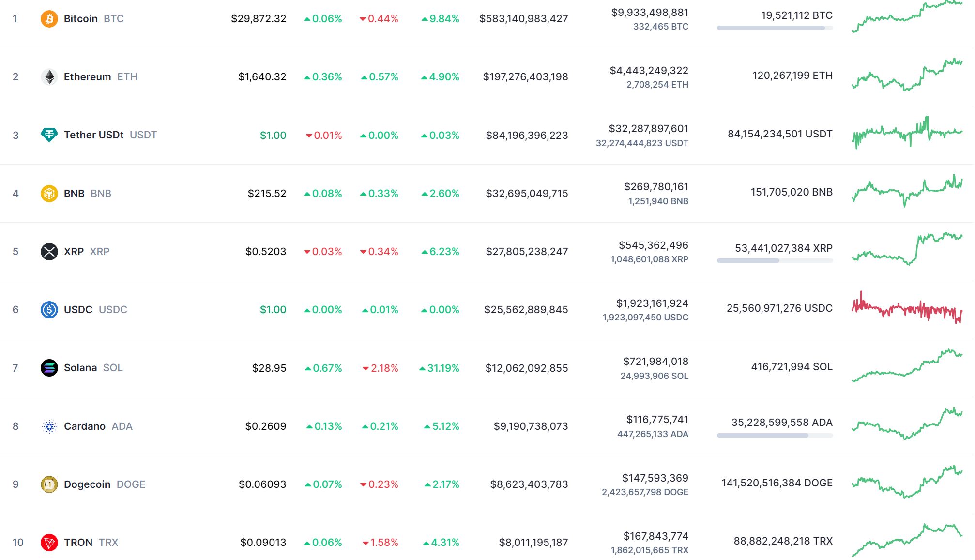Click the BNB coin logo icon
This screenshot has width=975, height=560.
pyautogui.click(x=49, y=194)
